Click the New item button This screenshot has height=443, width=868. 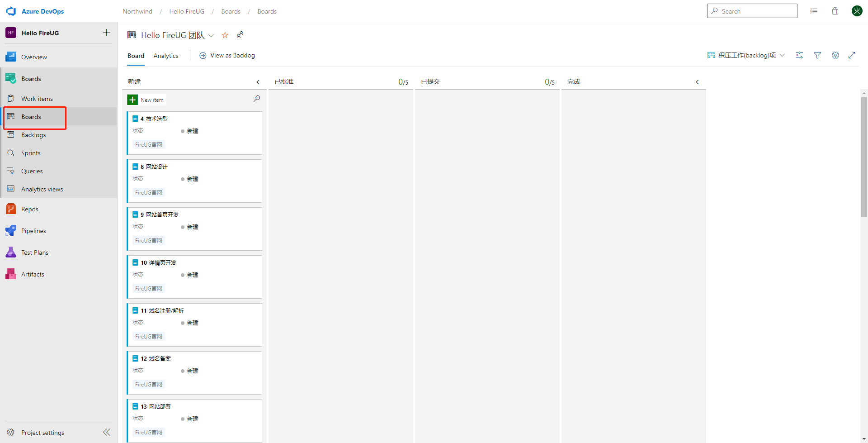146,100
